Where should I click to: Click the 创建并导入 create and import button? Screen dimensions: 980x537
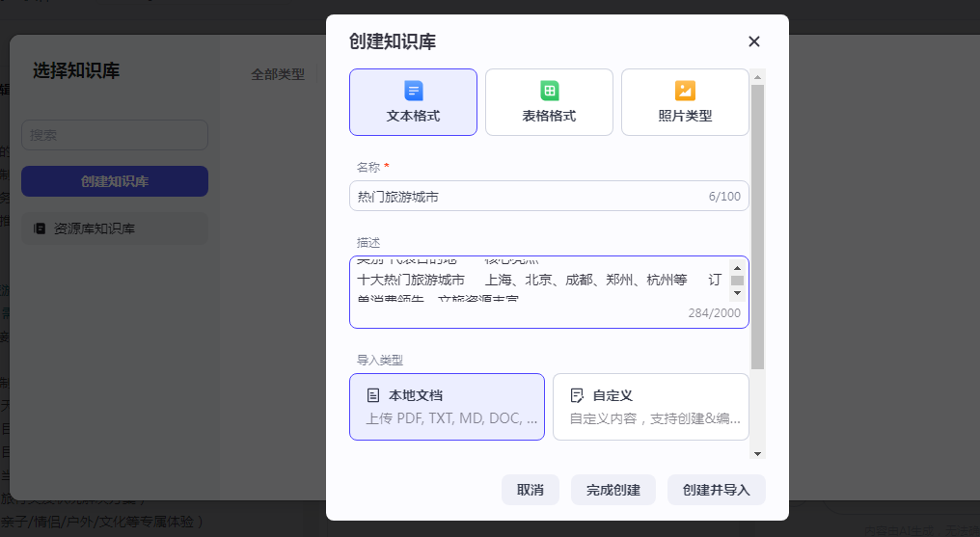(x=717, y=490)
